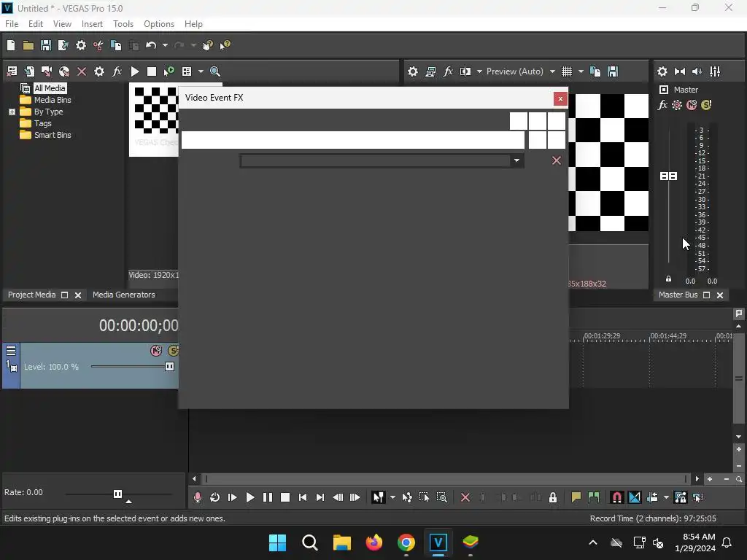
Task: Undo the last action with the curved arrow
Action: tap(151, 45)
